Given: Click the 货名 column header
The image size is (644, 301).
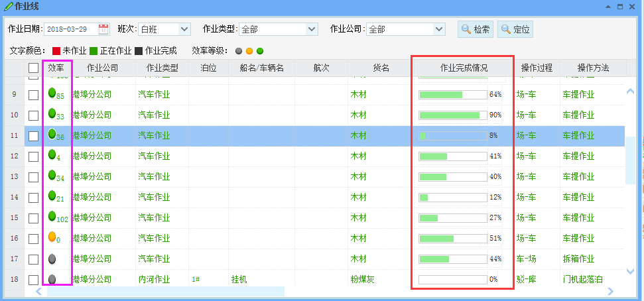Looking at the screenshot, I should click(380, 68).
